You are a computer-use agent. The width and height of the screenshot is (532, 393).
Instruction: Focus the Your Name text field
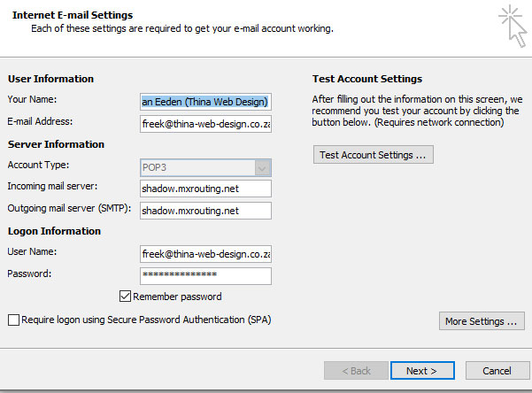click(x=205, y=102)
